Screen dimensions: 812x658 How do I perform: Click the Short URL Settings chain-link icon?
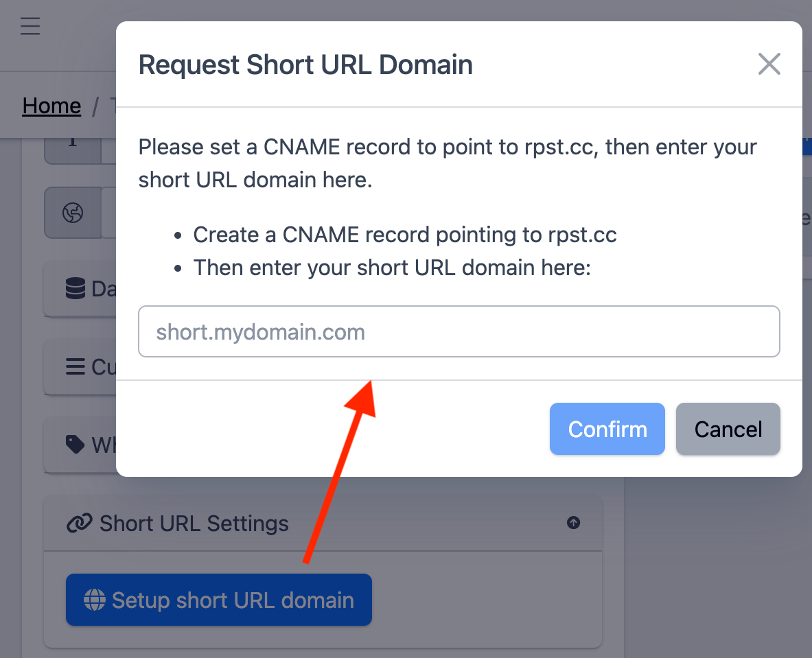[x=79, y=523]
